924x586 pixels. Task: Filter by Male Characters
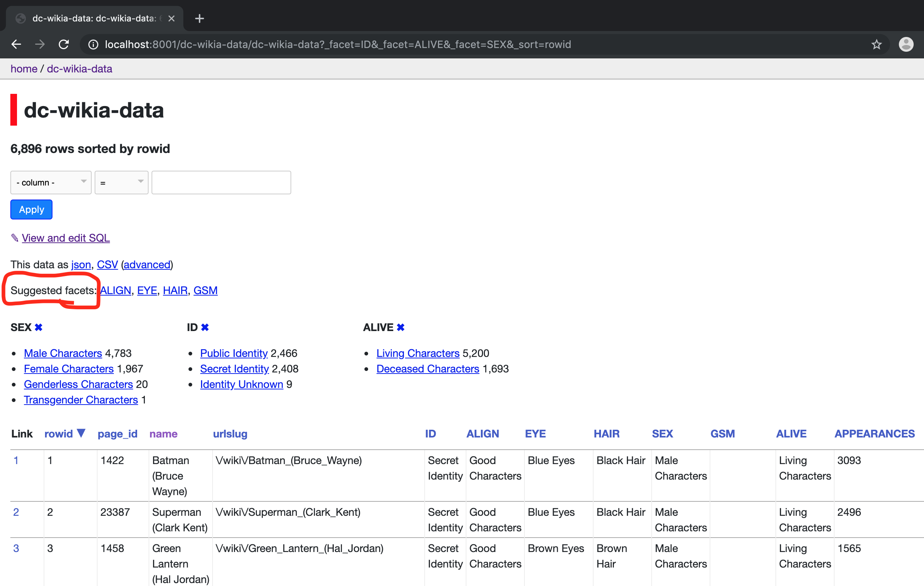pyautogui.click(x=63, y=353)
